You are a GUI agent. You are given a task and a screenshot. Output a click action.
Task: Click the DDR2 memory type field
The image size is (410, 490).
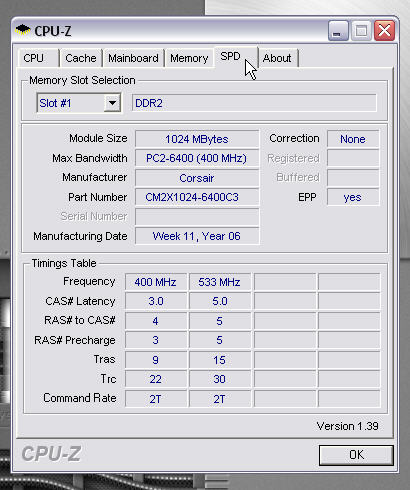[254, 103]
